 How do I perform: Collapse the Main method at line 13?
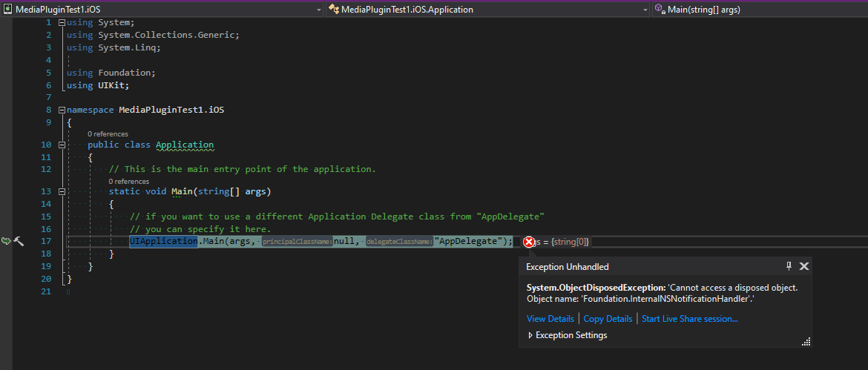click(x=62, y=192)
